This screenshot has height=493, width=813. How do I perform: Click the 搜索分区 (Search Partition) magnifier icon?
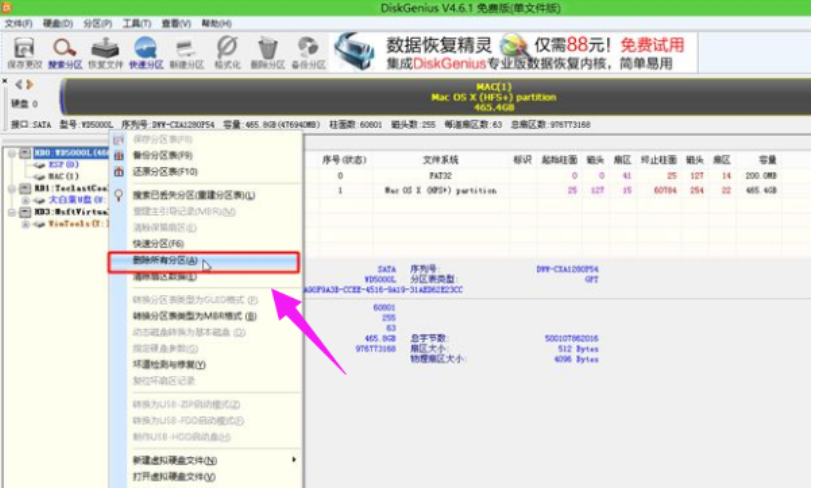pos(64,51)
